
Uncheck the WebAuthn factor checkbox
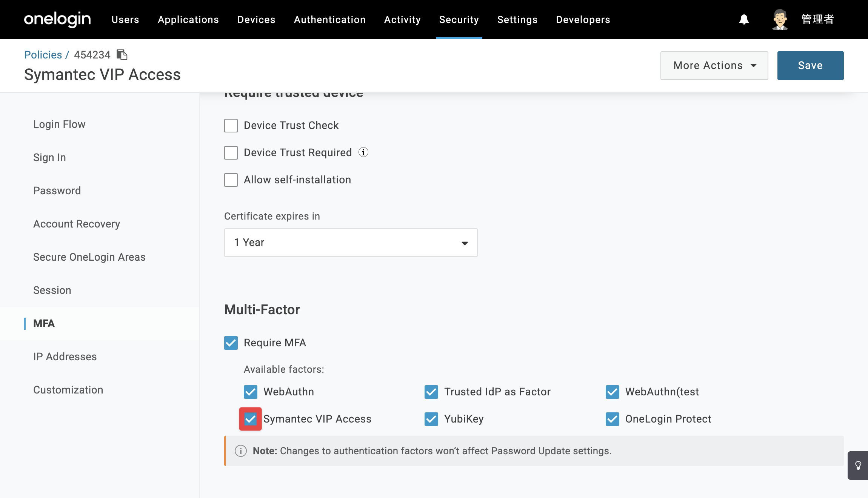click(251, 392)
